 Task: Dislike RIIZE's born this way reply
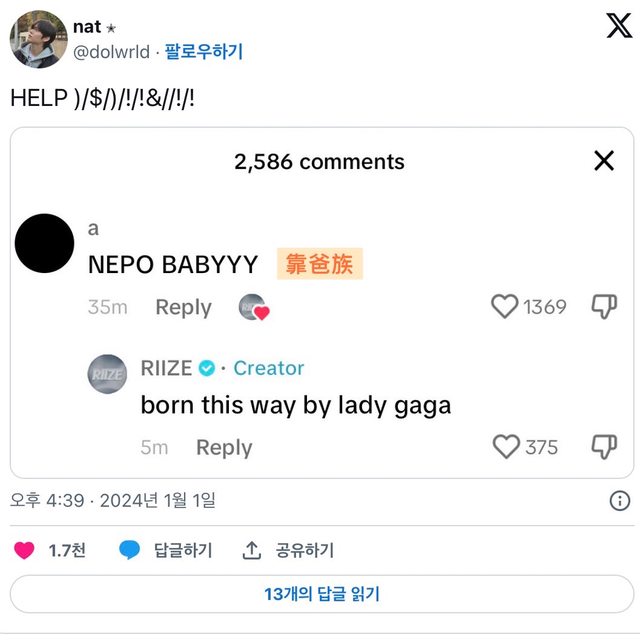click(x=604, y=447)
